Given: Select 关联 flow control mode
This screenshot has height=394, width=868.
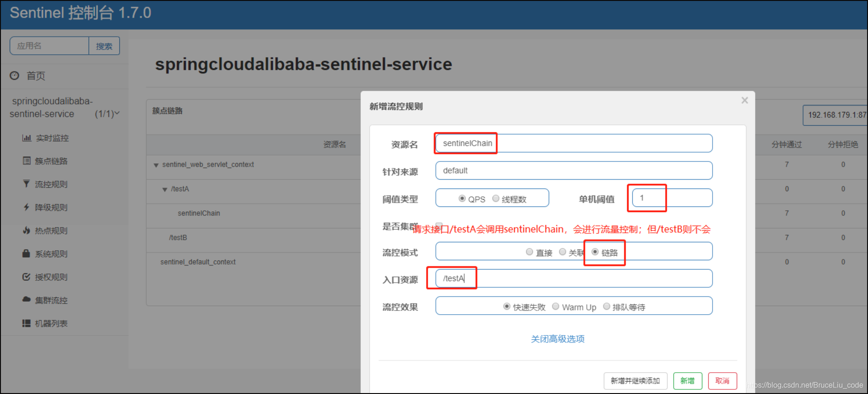Looking at the screenshot, I should pyautogui.click(x=563, y=252).
